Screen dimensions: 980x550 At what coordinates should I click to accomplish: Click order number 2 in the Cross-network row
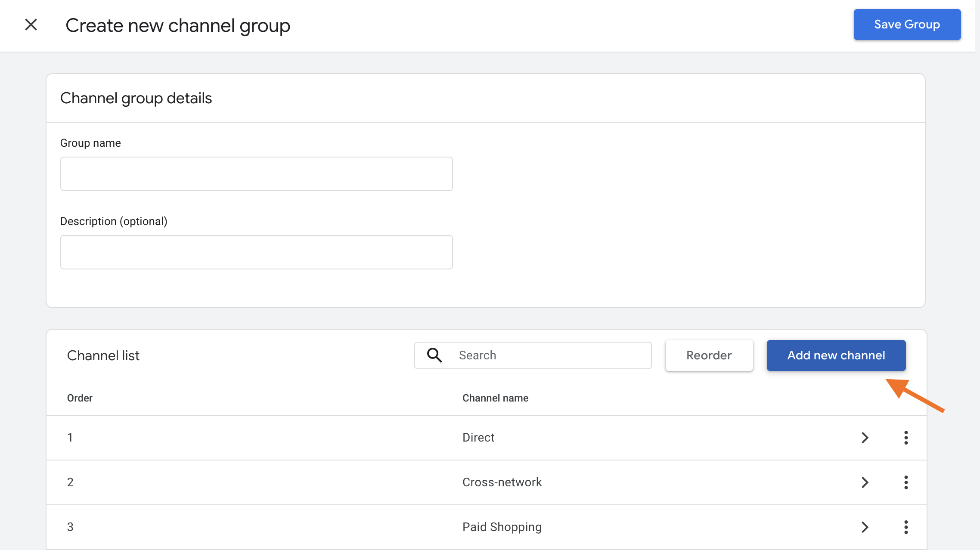70,482
